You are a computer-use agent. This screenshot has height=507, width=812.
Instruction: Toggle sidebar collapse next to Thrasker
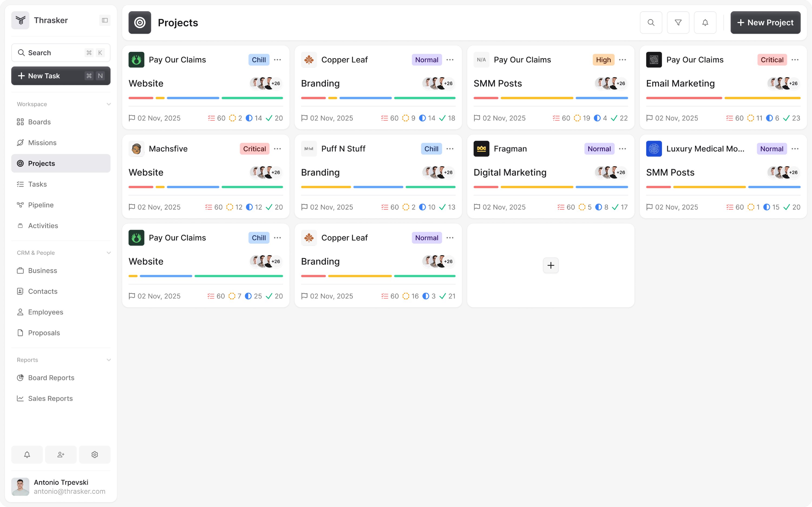point(105,20)
